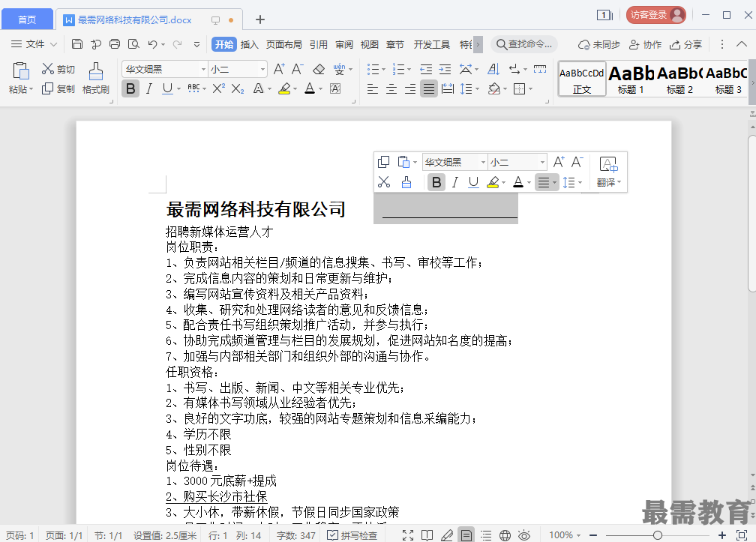The height and width of the screenshot is (542, 756).
Task: Click the clear formatting eraser icon
Action: pos(319,70)
